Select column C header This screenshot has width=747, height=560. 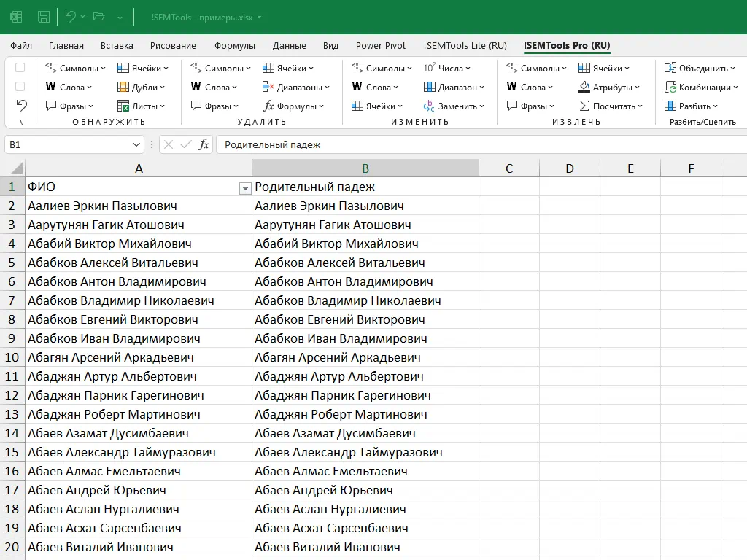point(509,168)
